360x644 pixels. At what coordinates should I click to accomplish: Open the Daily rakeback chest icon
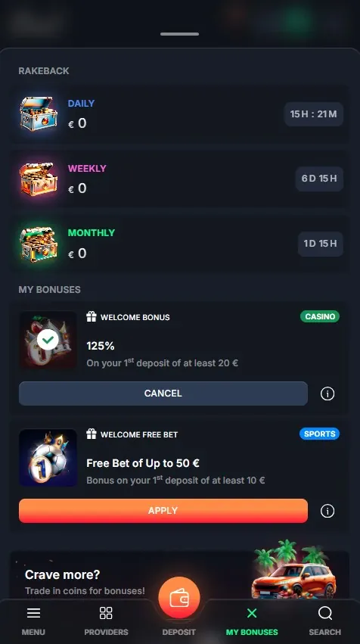click(39, 114)
